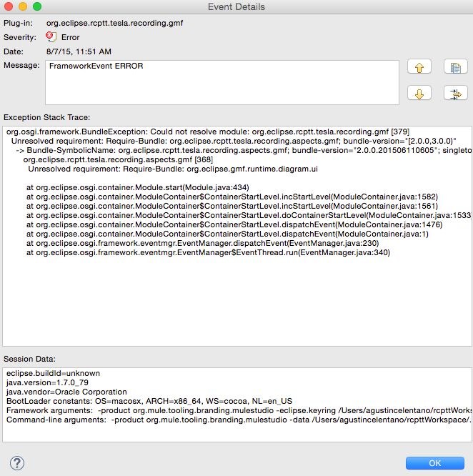Click the event details filter arrows icon
The image size is (473, 476).
[x=456, y=93]
